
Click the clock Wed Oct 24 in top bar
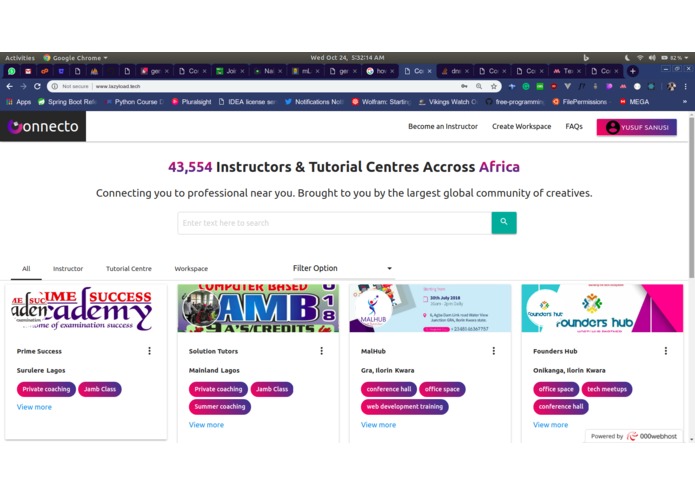pyautogui.click(x=347, y=58)
